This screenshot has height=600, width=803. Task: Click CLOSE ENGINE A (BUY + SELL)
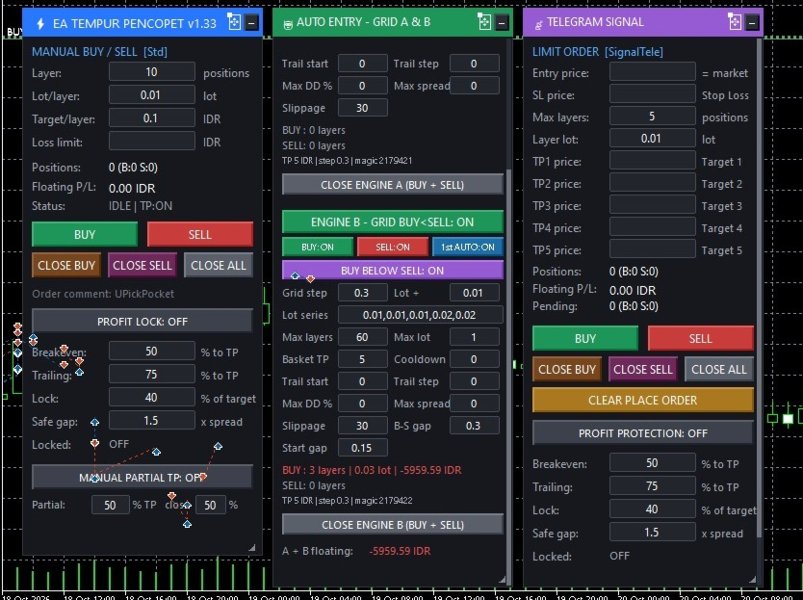coord(392,185)
